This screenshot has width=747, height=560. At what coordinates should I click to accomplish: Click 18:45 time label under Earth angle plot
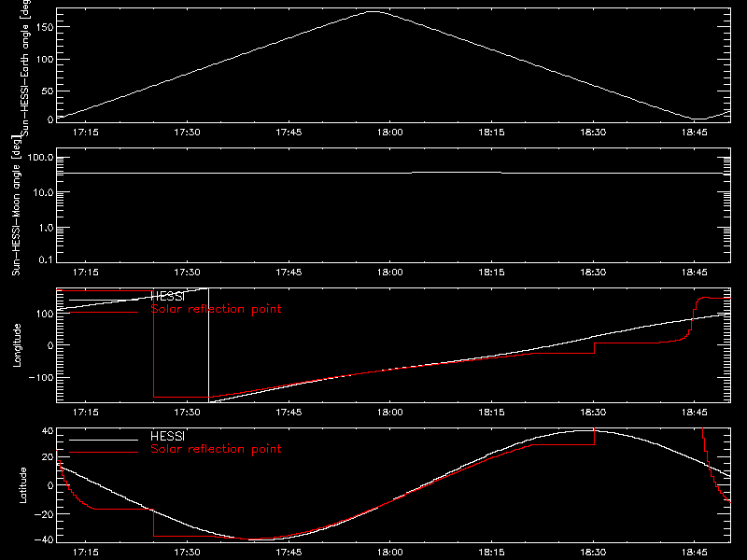pyautogui.click(x=694, y=132)
